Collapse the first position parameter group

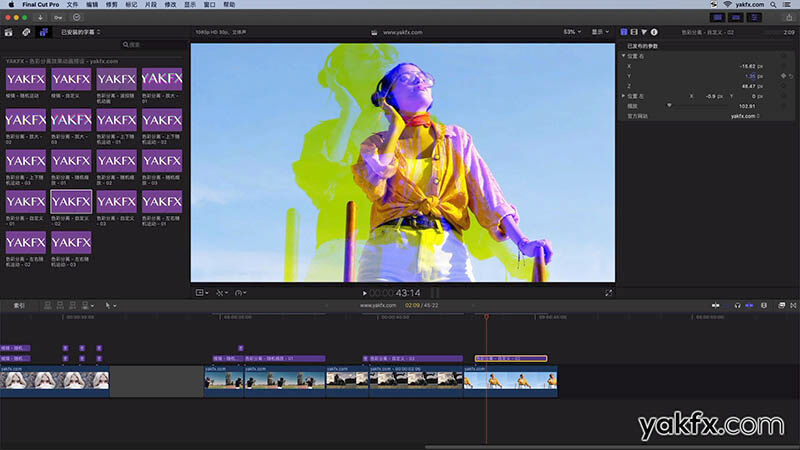coord(623,56)
